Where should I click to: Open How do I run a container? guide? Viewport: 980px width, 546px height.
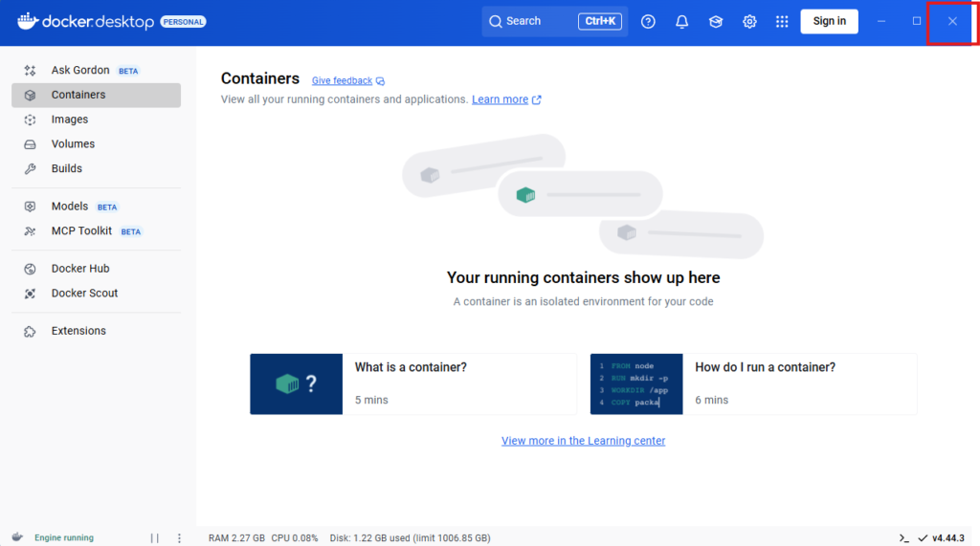pyautogui.click(x=753, y=384)
